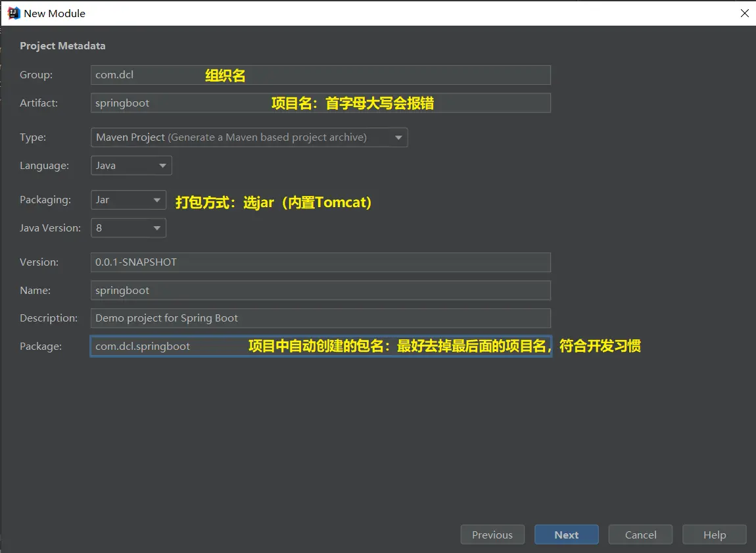Open the Packaging dropdown showing Jar
Viewport: 756px width, 553px height.
(128, 200)
